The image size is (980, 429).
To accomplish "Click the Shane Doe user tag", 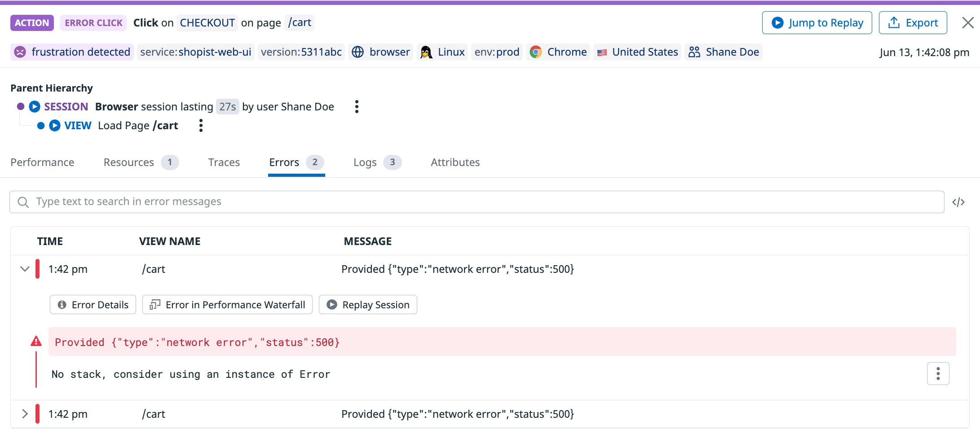I will point(724,52).
